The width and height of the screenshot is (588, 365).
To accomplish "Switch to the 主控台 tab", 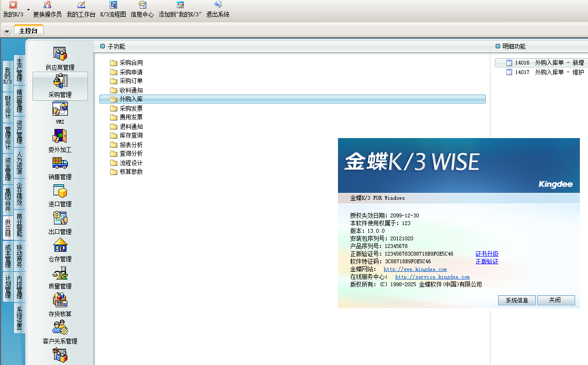I will [x=28, y=31].
